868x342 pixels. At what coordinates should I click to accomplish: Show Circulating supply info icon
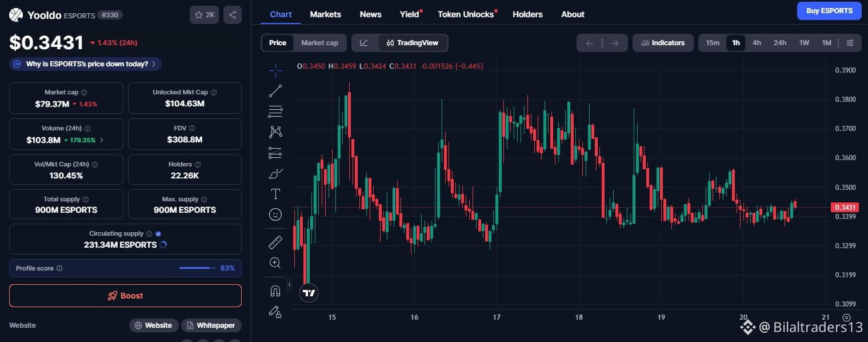[x=149, y=234]
